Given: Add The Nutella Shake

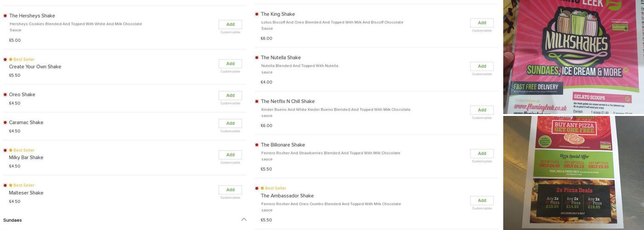Looking at the screenshot, I should tap(482, 66).
